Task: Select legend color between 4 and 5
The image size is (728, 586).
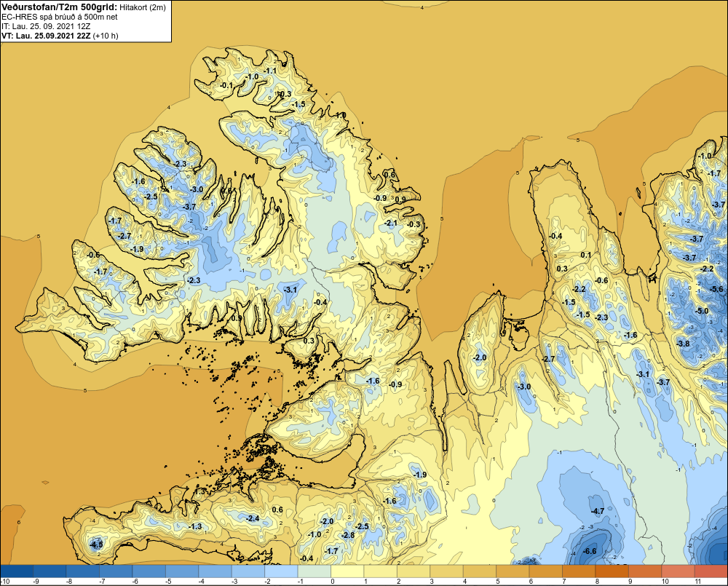Action: (x=480, y=571)
